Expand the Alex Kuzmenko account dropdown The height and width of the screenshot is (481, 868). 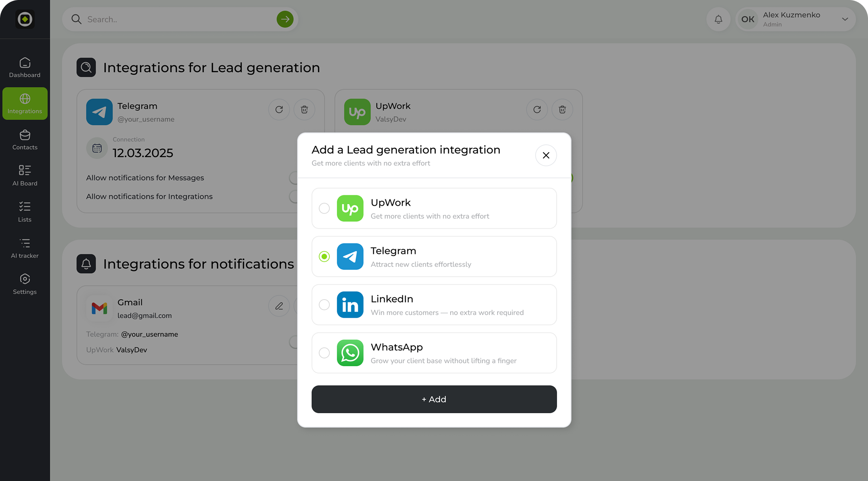(845, 19)
